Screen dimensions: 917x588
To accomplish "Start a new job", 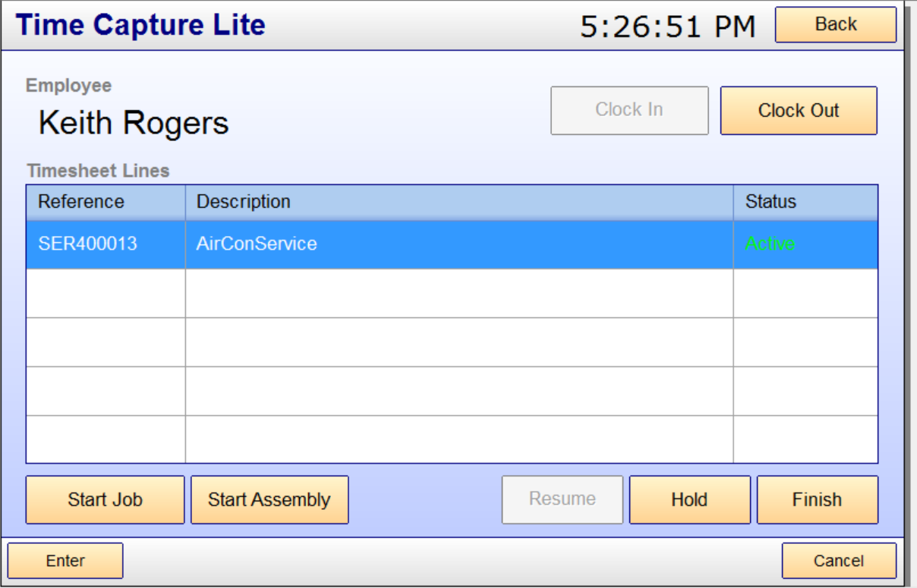I will click(x=105, y=500).
